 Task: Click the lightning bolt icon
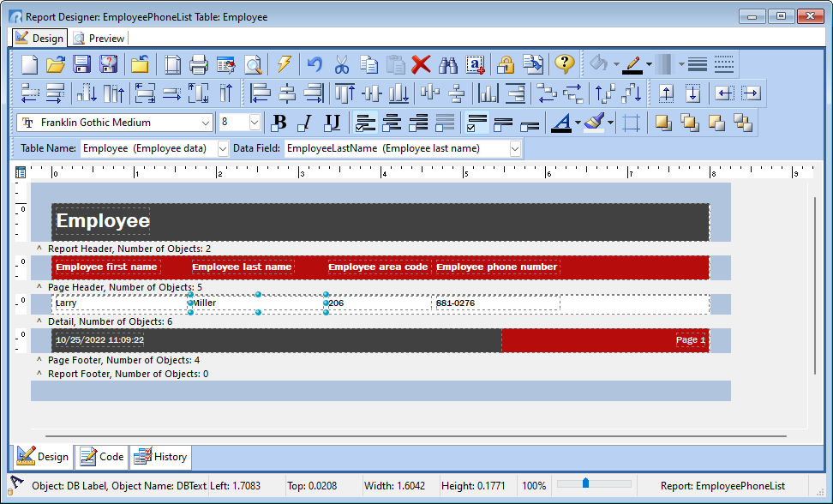(x=285, y=64)
